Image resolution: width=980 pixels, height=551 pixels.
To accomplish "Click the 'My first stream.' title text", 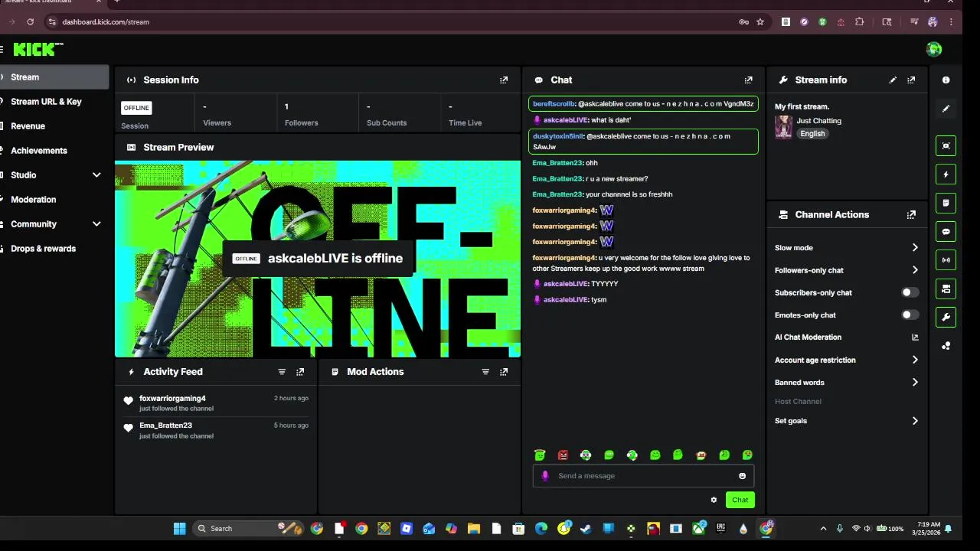I will tap(802, 106).
